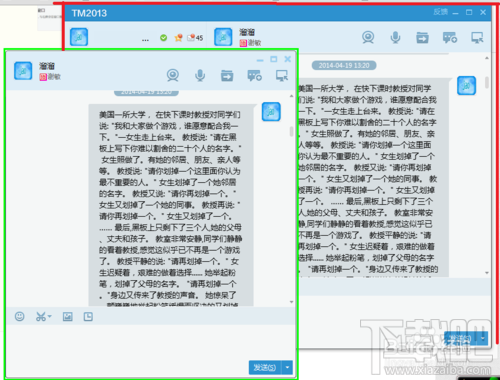Click the contact avatar in front chat header

tap(23, 71)
